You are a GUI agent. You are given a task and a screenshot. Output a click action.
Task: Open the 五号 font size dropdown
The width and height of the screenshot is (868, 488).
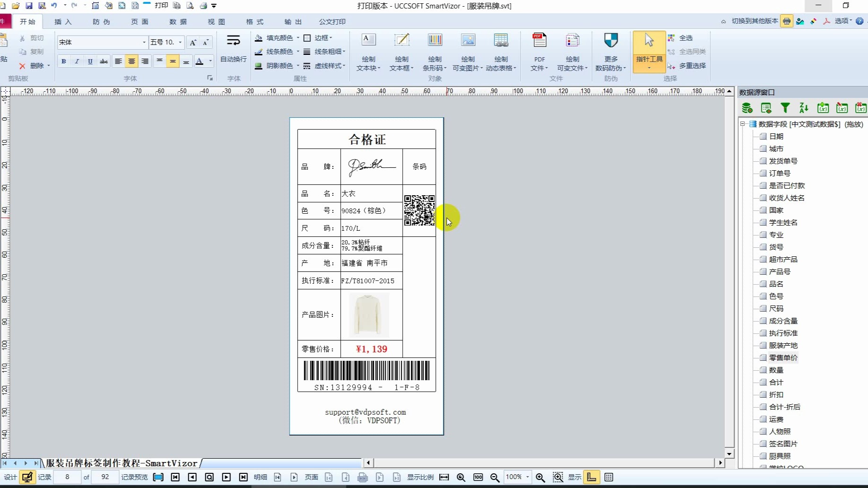point(180,42)
